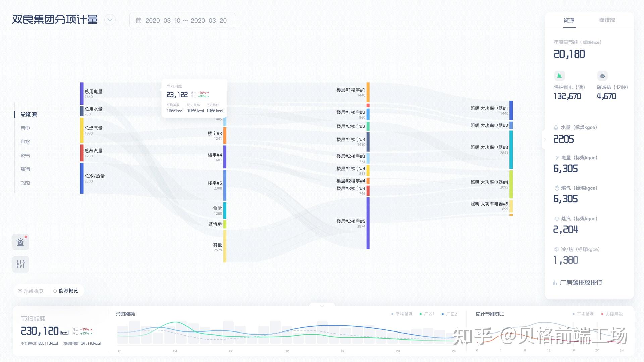Click the bar chart icon beside 厂房碳排放排行
This screenshot has height=362, width=644.
point(555,283)
